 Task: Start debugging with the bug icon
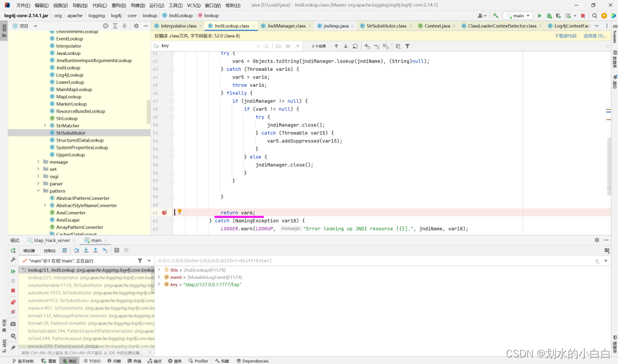(x=549, y=16)
